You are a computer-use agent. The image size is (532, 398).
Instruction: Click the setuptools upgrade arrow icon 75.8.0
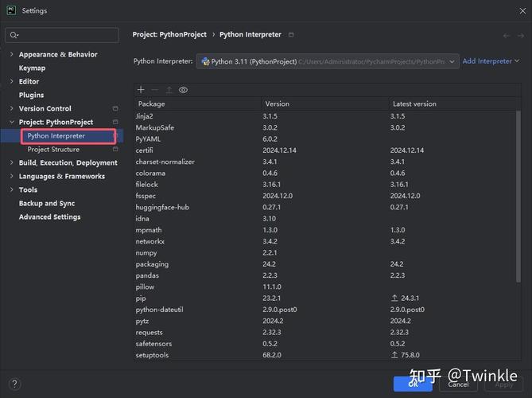coord(394,355)
